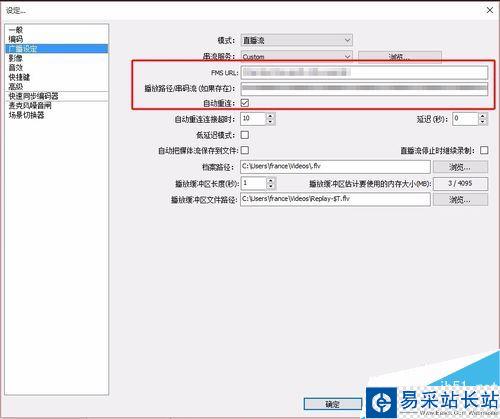Viewport: 500px width, 419px height.
Task: Enable 直播流停止时继续录制 checkbox
Action: pos(484,150)
